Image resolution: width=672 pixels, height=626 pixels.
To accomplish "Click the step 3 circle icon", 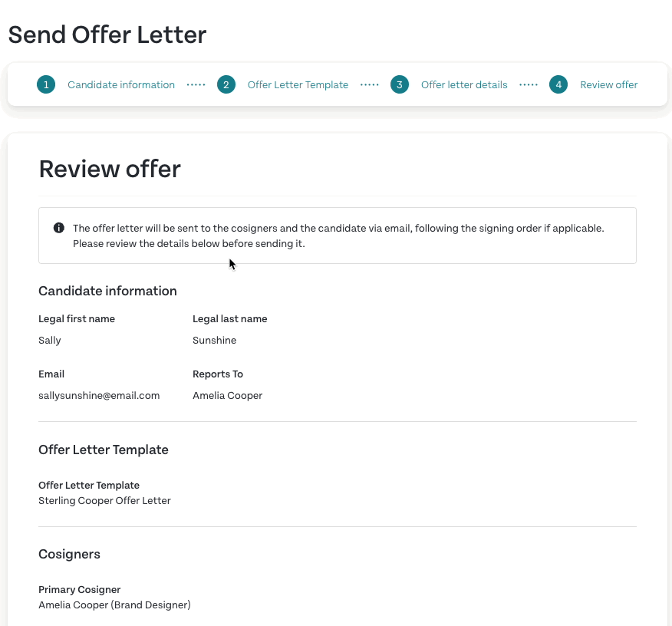I will 400,84.
